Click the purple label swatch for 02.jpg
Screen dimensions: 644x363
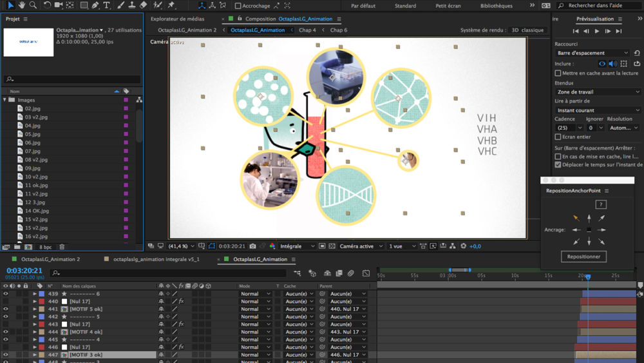126,108
